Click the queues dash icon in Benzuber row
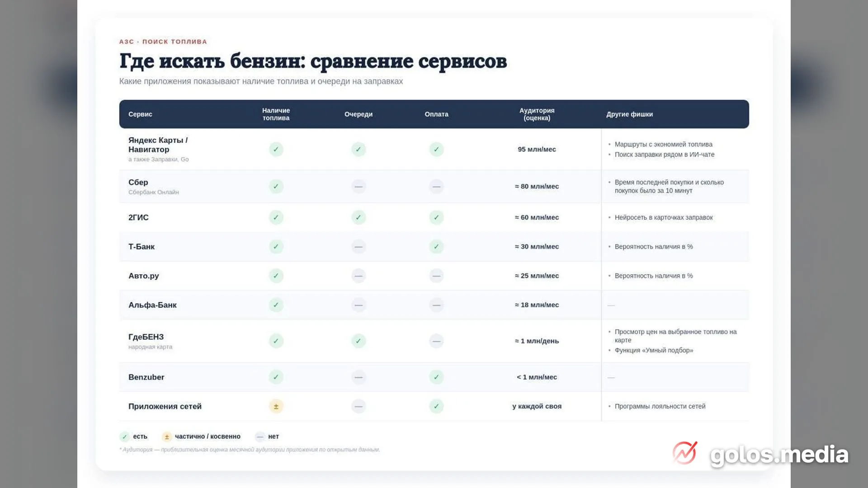This screenshot has height=488, width=868. [358, 377]
